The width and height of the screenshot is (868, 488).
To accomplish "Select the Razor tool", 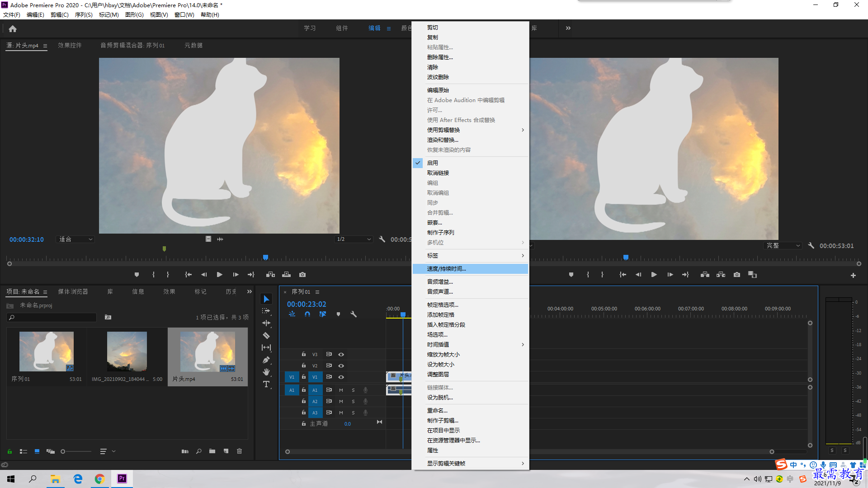I will point(266,335).
